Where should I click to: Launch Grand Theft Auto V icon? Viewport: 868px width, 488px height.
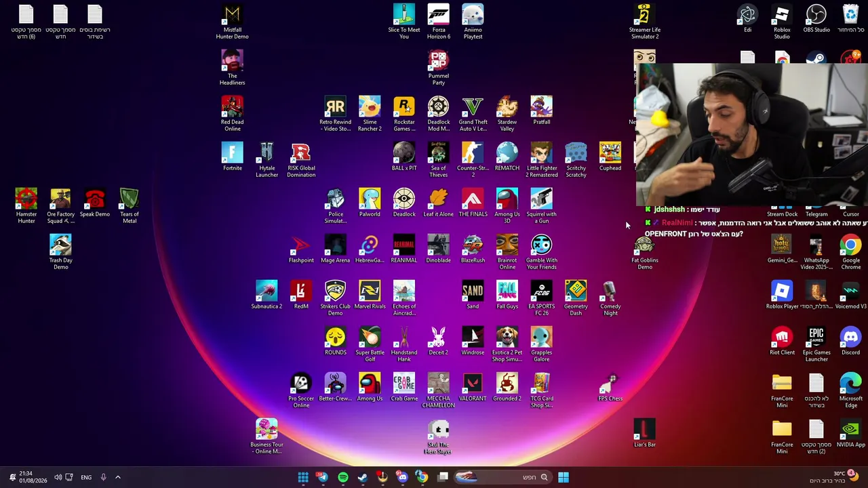[x=473, y=114]
